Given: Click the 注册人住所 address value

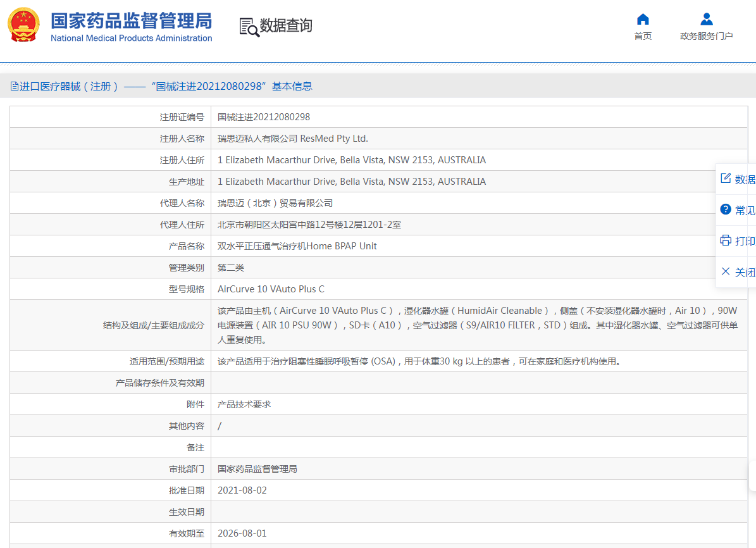Looking at the screenshot, I should pos(352,160).
